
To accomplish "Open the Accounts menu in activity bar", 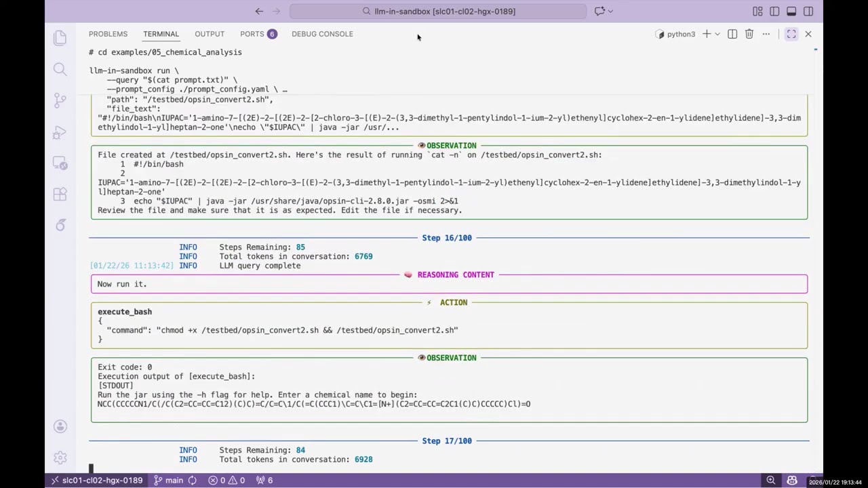I will tap(60, 426).
